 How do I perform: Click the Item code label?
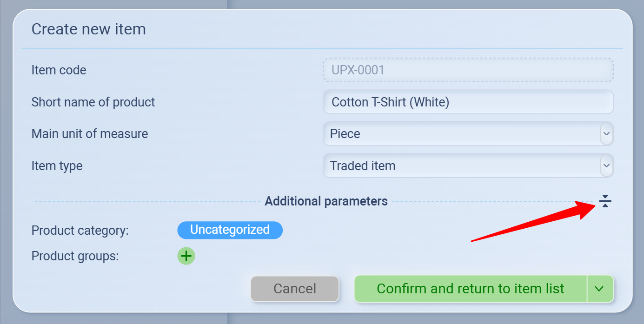pos(59,70)
